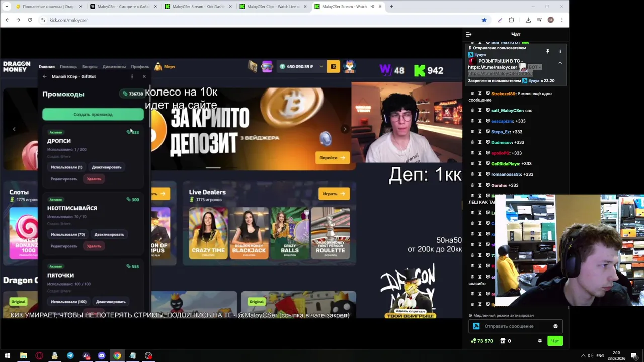Open tab search dropdown arrow
The height and width of the screenshot is (362, 644).
(x=7, y=6)
